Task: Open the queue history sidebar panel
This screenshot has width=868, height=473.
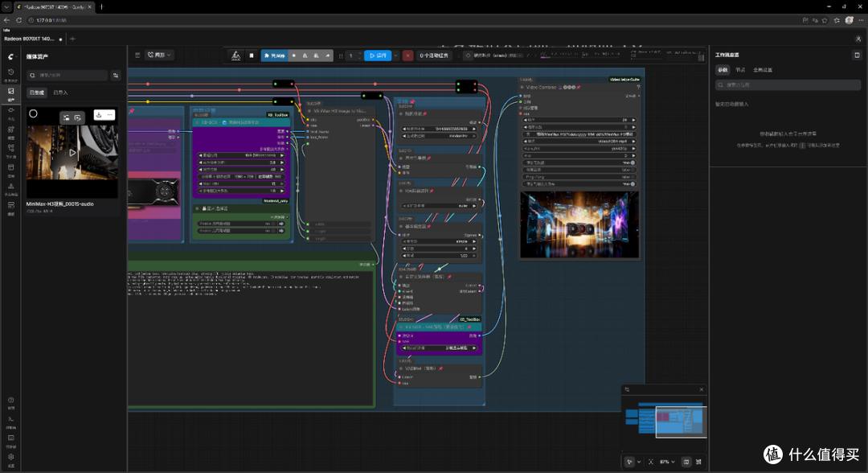Action: pyautogui.click(x=10, y=74)
